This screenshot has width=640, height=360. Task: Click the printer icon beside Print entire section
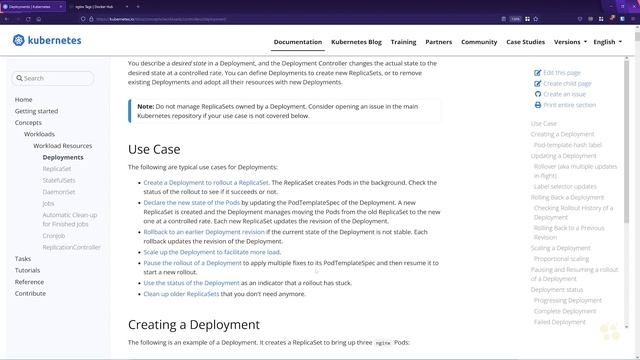click(538, 105)
